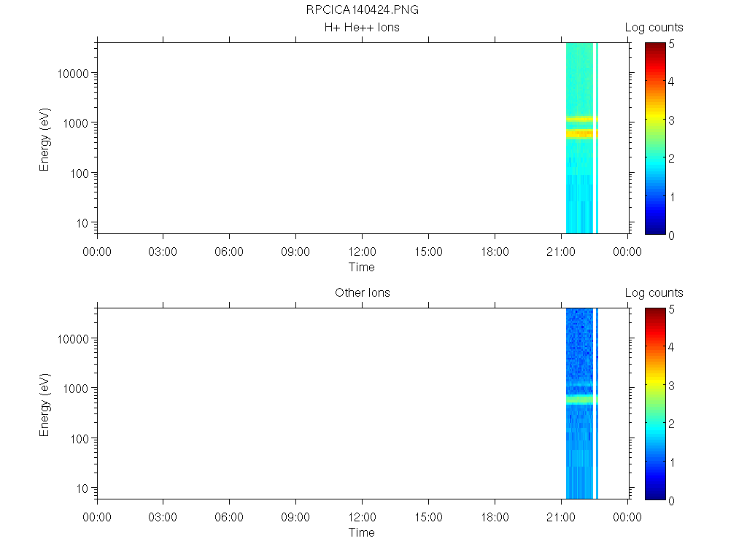Click the 10000 energy tick label on bottom plot
Viewport: 747px width, 560px height.
pyautogui.click(x=73, y=339)
